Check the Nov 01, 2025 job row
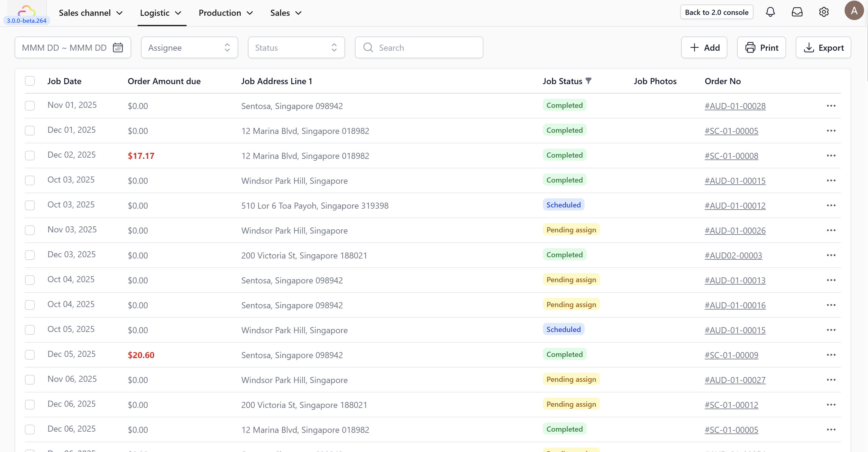This screenshot has width=868, height=452. click(x=30, y=106)
